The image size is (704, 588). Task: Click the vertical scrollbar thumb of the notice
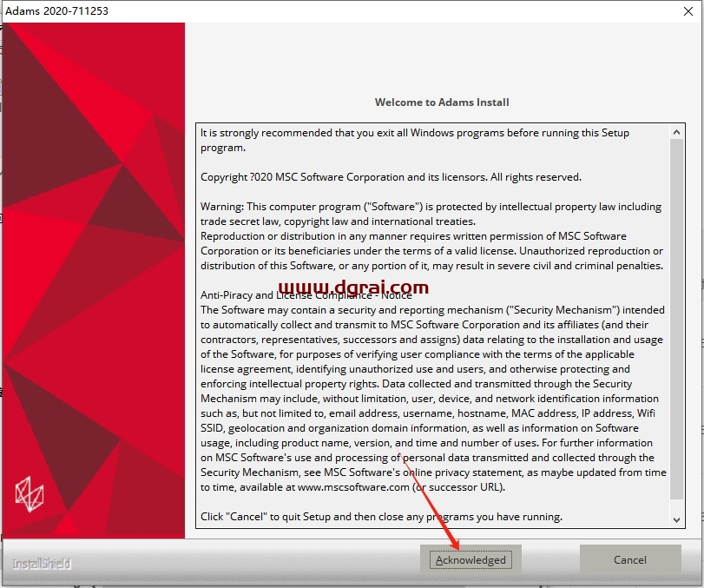click(x=676, y=319)
